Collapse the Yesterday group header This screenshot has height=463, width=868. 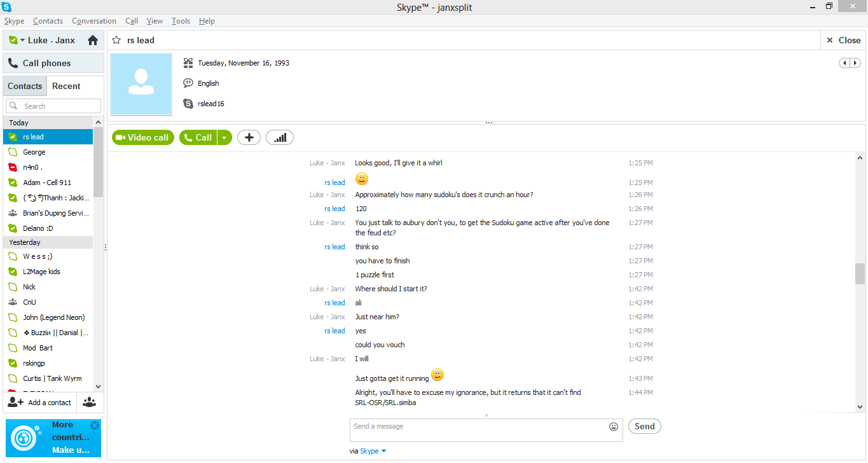coord(48,242)
